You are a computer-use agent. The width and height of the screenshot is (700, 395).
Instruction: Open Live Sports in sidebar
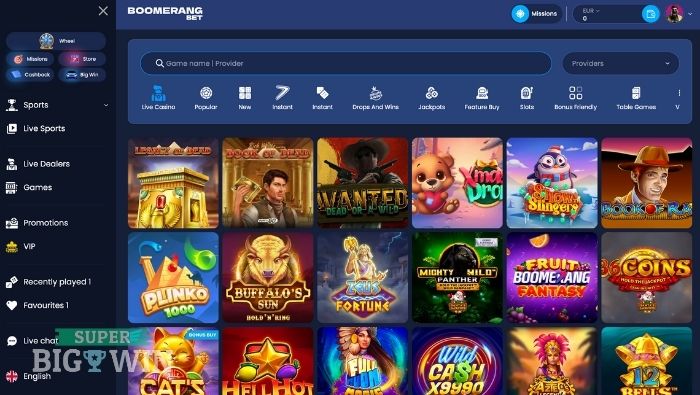pos(44,129)
